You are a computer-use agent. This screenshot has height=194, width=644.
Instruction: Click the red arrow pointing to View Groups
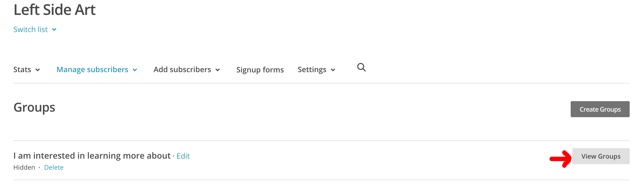560,159
